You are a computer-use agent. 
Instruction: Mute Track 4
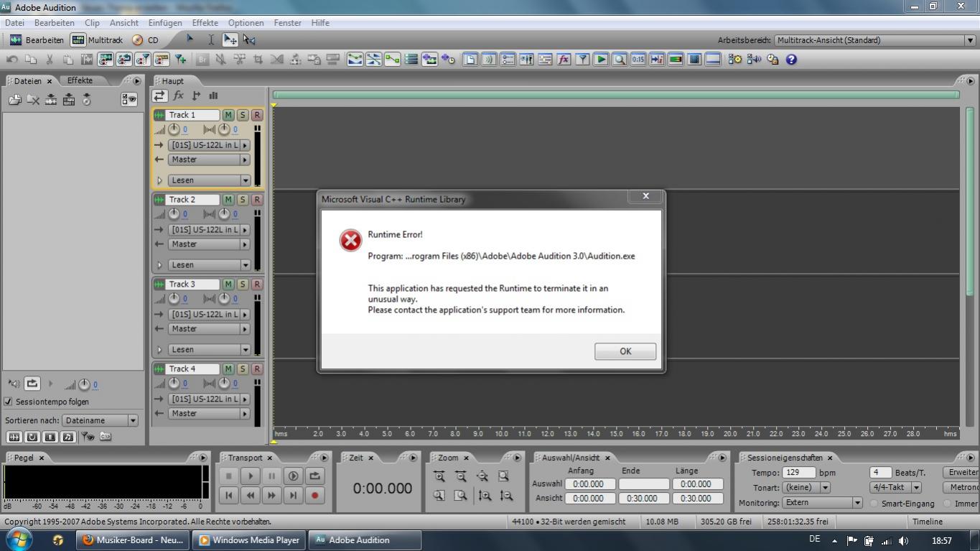coord(228,369)
